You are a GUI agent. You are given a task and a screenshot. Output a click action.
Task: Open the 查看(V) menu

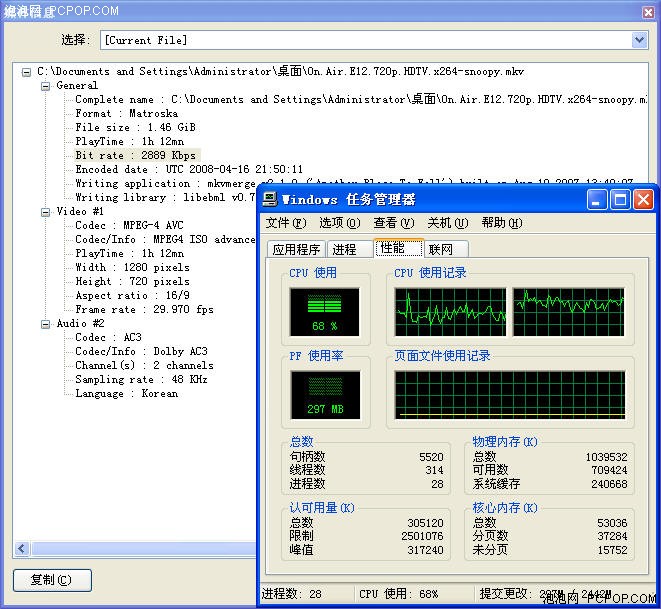point(394,223)
